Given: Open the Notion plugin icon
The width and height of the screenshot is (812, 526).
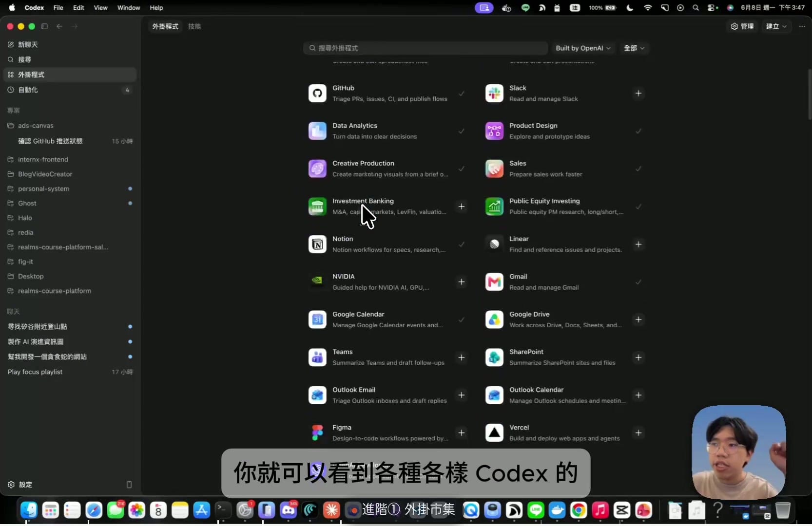Looking at the screenshot, I should pyautogui.click(x=317, y=244).
